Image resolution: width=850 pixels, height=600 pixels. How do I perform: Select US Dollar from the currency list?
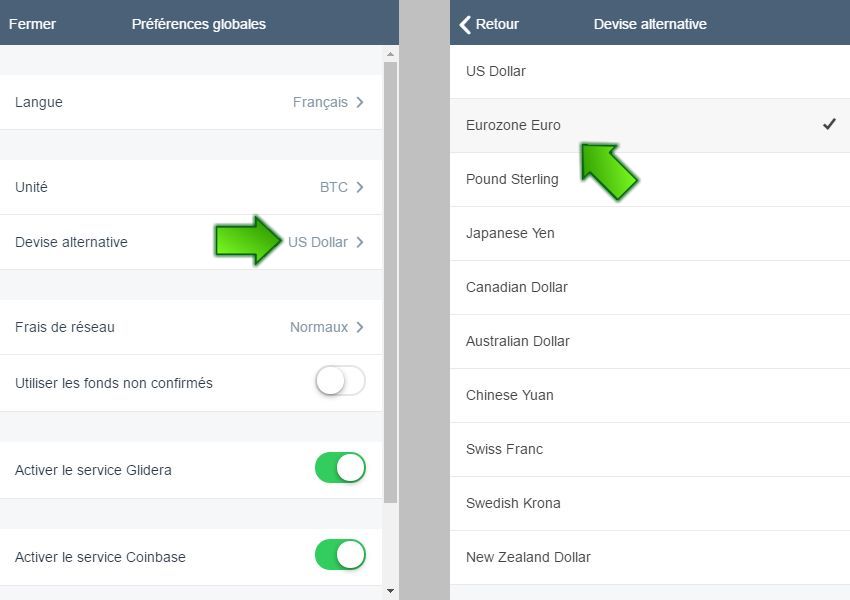(x=496, y=71)
